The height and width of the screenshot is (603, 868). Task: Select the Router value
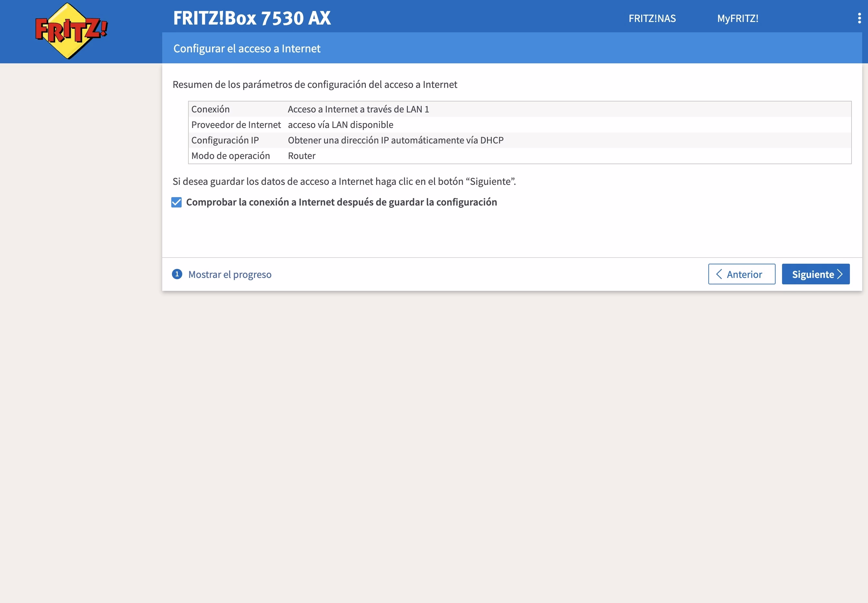click(x=302, y=156)
